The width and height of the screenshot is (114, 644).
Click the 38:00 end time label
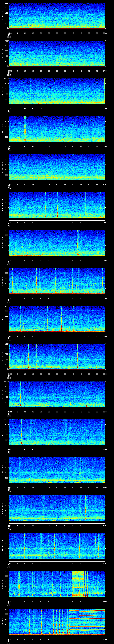105,487
